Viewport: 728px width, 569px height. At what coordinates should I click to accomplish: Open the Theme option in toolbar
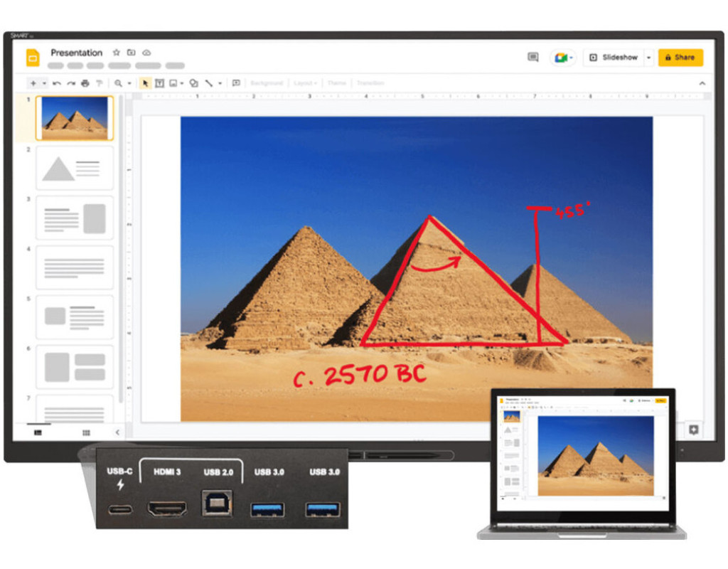337,83
